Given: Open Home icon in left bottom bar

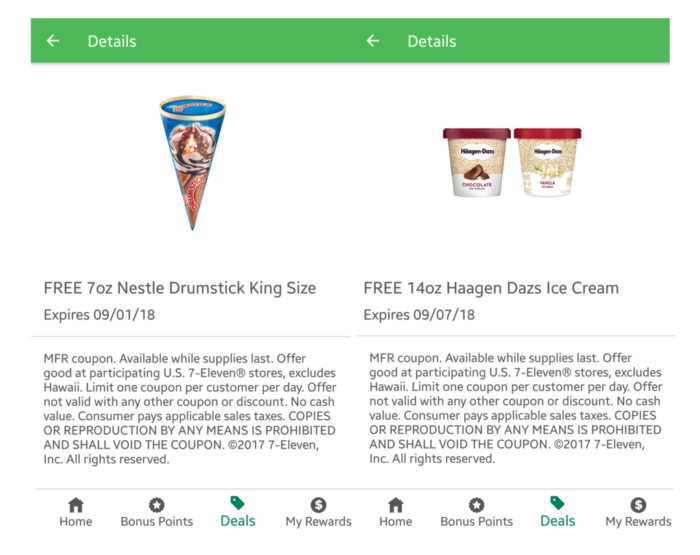Looking at the screenshot, I should (x=76, y=505).
